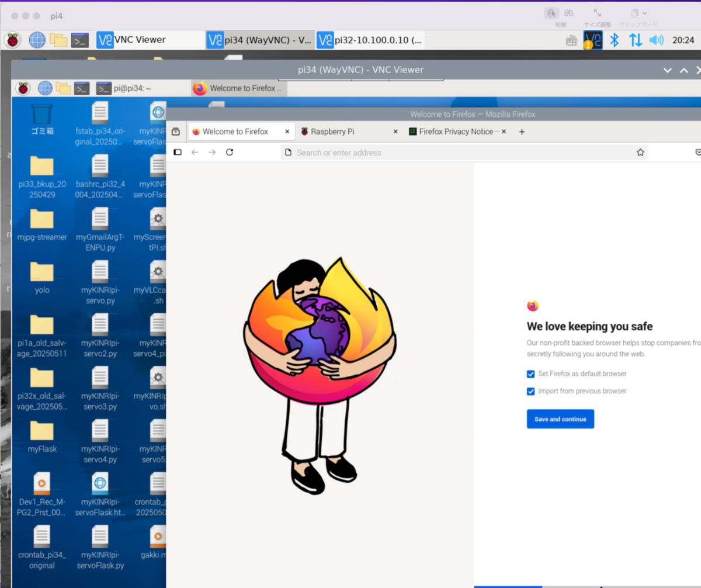Open the outer Raspberry Pi menu
The image size is (701, 588).
point(13,40)
